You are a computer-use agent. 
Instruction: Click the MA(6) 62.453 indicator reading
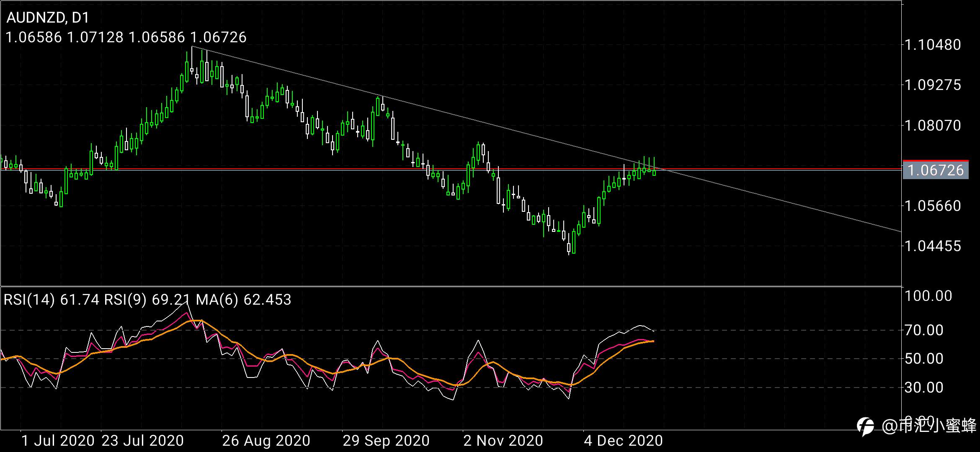pyautogui.click(x=243, y=299)
